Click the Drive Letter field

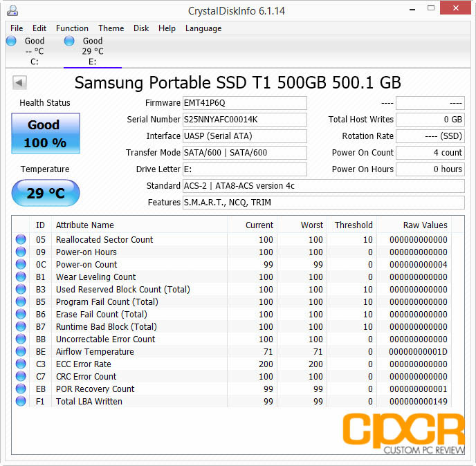pos(245,169)
